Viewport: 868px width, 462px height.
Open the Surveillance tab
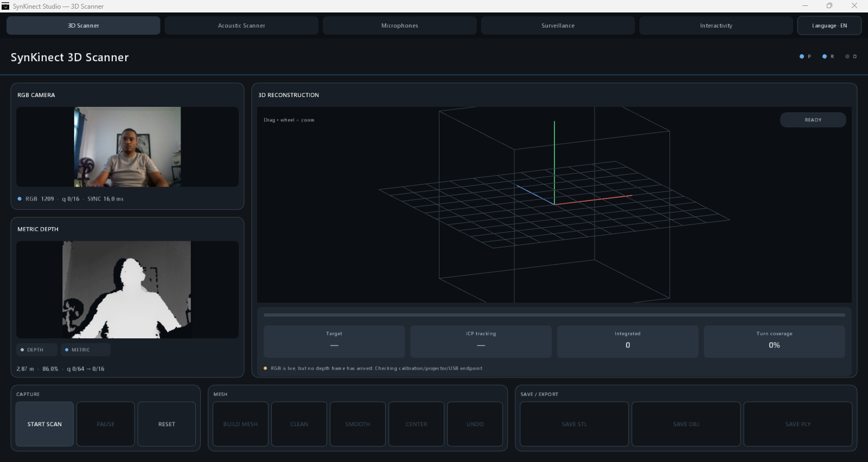click(558, 25)
